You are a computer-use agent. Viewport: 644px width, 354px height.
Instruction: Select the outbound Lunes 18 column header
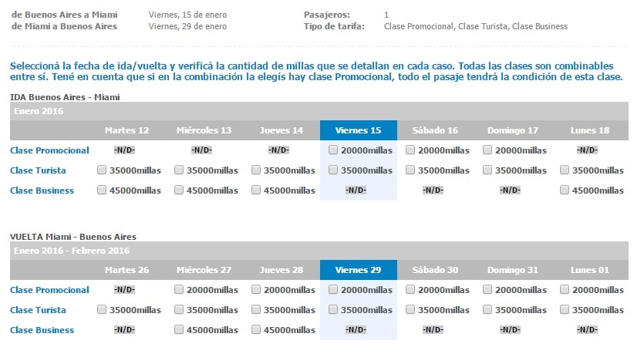coord(590,130)
